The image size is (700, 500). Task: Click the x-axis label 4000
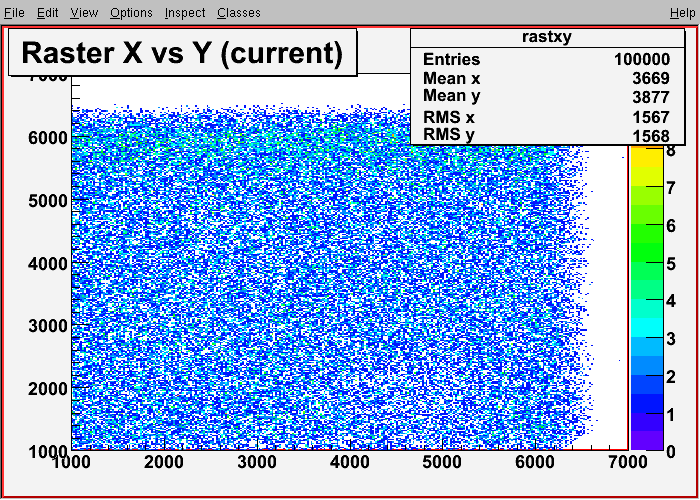point(350,462)
